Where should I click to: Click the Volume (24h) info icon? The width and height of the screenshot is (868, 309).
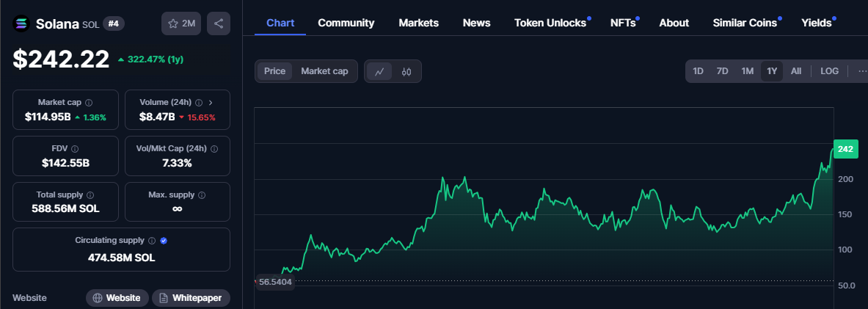(200, 103)
